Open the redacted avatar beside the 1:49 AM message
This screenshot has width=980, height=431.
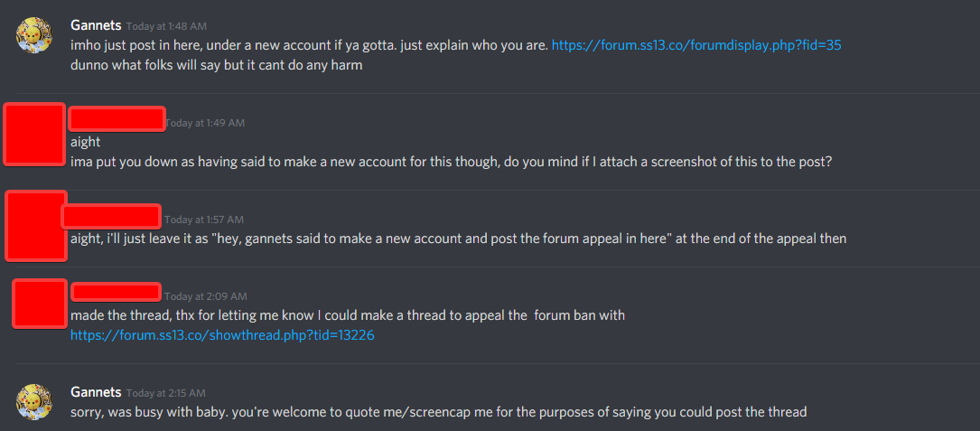tap(34, 135)
